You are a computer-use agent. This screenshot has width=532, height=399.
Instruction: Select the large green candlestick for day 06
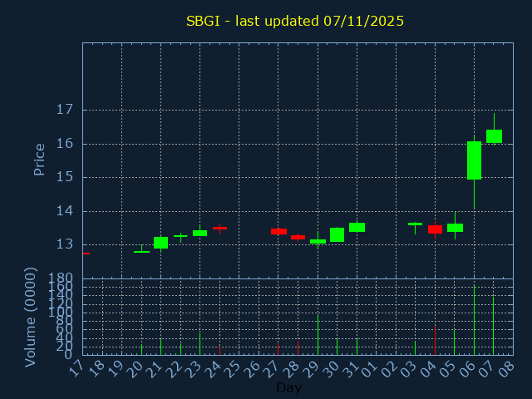[474, 160]
